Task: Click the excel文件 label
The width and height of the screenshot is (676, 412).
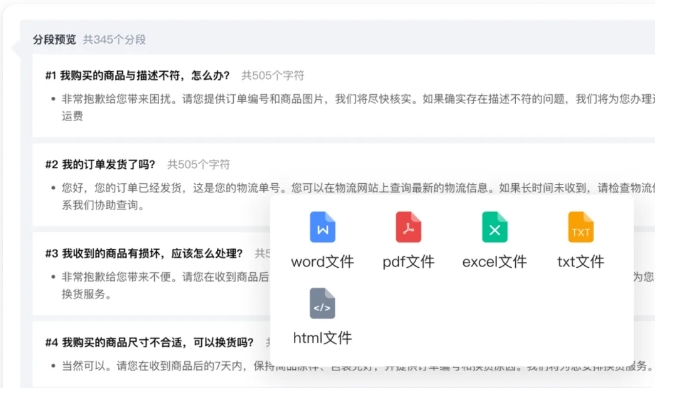Action: pos(494,262)
